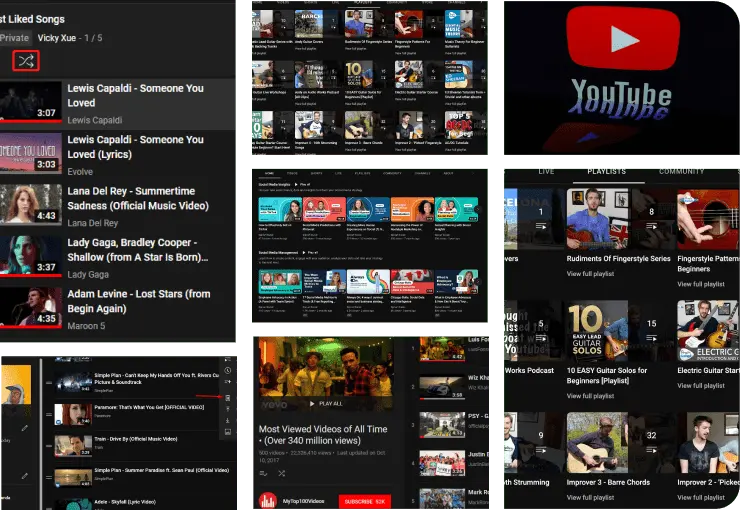Image resolution: width=740 pixels, height=510 pixels.
Task: Open Paramore That's What You Get video
Action: (x=149, y=407)
